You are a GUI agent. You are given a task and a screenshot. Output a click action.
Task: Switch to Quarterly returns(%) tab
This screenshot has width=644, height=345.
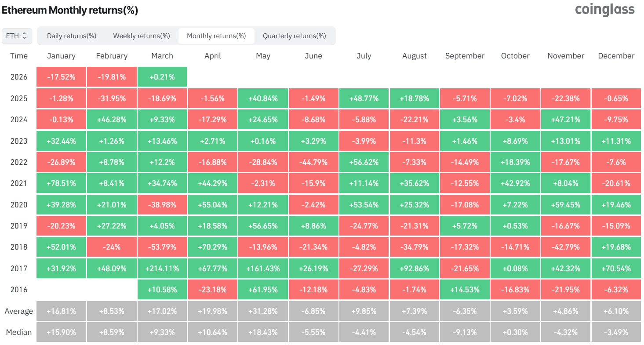(295, 36)
